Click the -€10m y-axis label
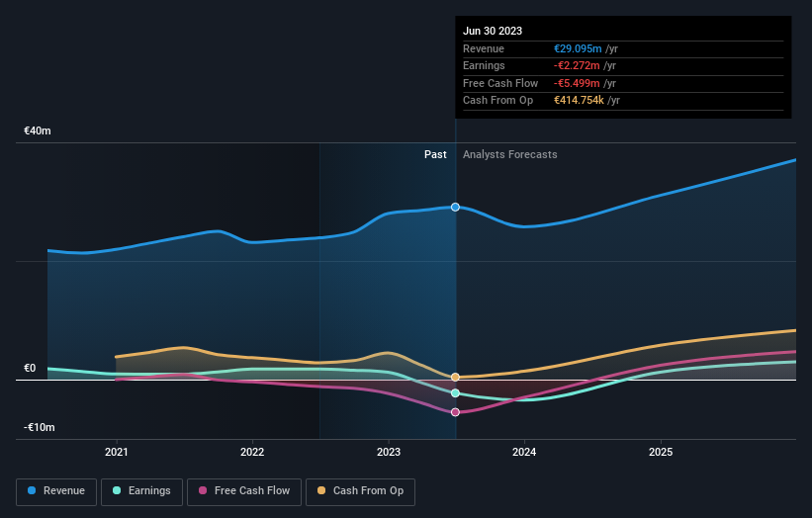The height and width of the screenshot is (518, 812). (x=40, y=427)
